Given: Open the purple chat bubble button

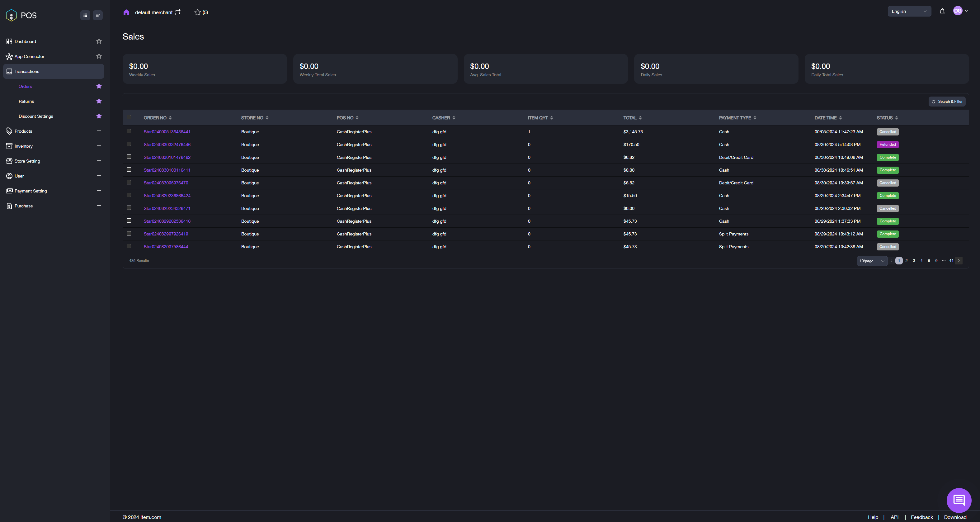Looking at the screenshot, I should click(x=958, y=500).
